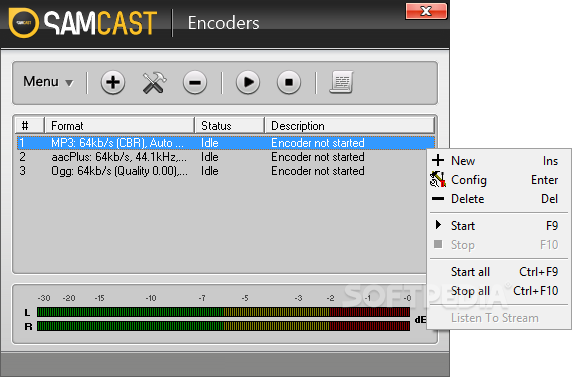This screenshot has height=377, width=572.
Task: Click the add encoder plus toolbar button
Action: tap(113, 82)
